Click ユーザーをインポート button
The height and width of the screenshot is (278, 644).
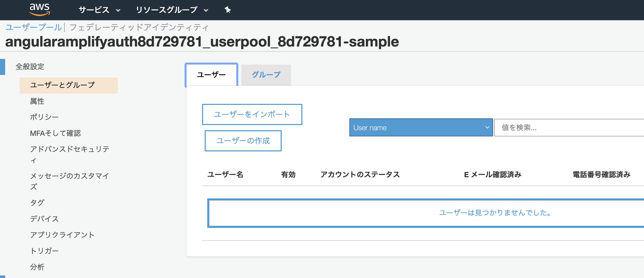(x=252, y=114)
